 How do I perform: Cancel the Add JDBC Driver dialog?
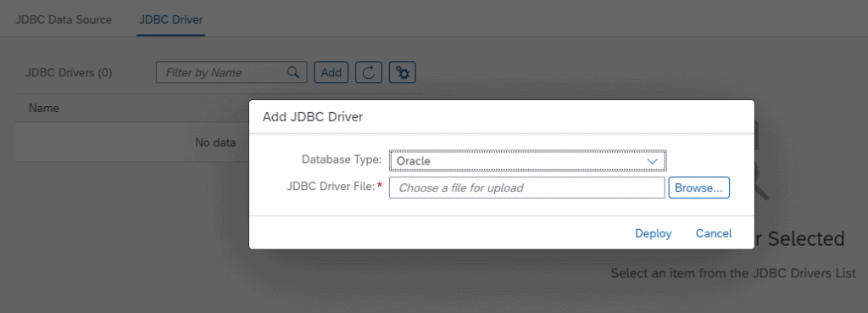pyautogui.click(x=714, y=233)
